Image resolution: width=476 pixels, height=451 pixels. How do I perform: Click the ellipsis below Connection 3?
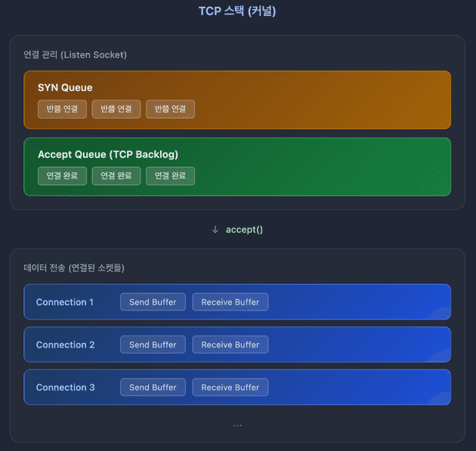click(x=237, y=425)
